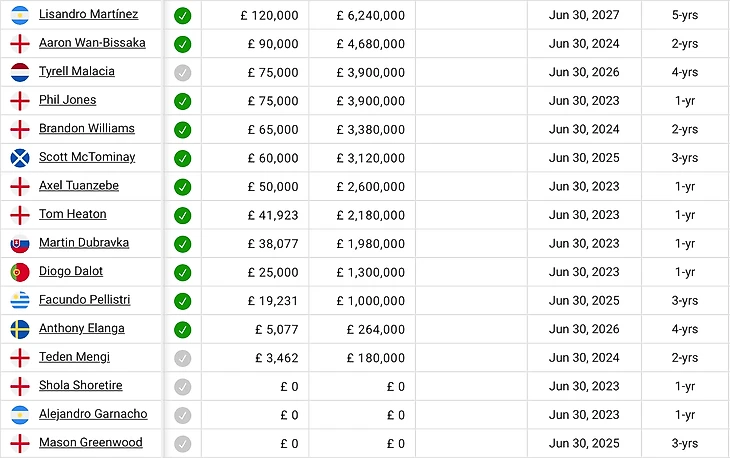
Task: Toggle the grey checkmark for Mason Greenwood
Action: (182, 444)
